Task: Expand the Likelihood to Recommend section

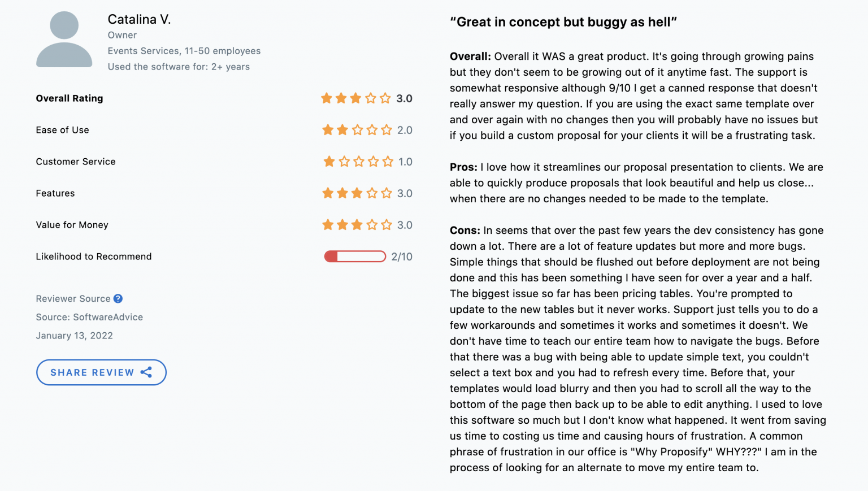Action: pos(94,257)
